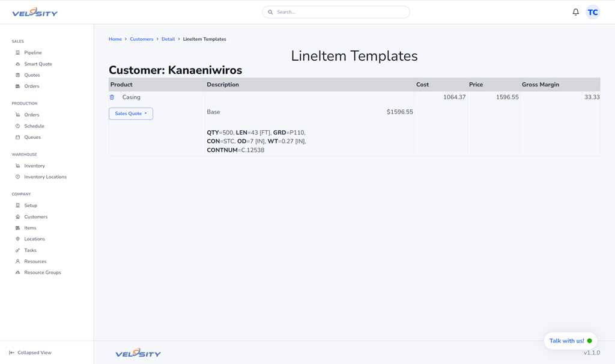615x364 pixels.
Task: Click the Customers breadcrumb link
Action: click(141, 39)
